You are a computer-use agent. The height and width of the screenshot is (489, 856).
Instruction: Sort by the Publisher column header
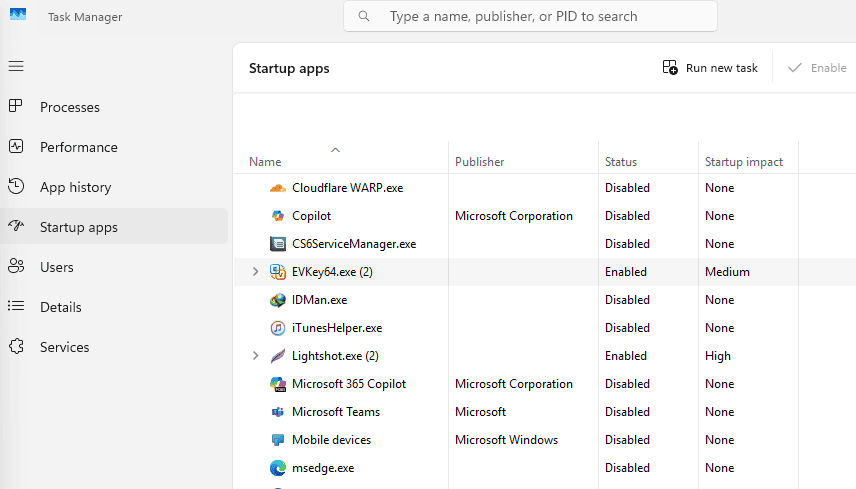pyautogui.click(x=479, y=162)
